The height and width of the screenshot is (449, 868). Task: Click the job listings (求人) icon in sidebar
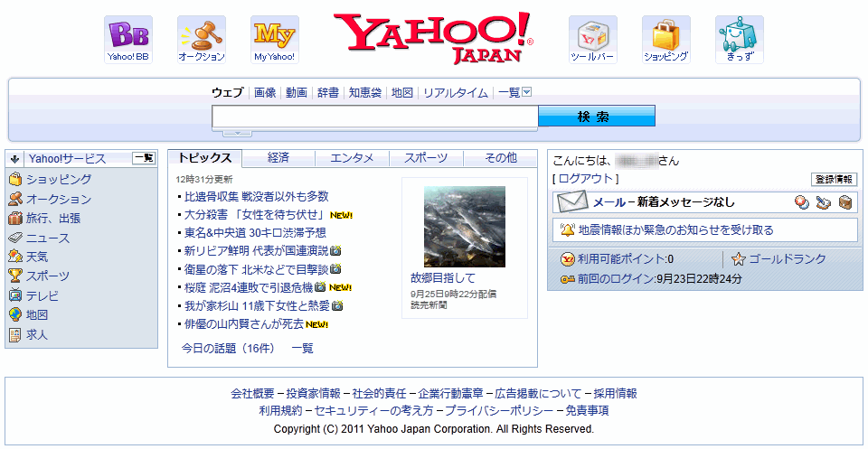(x=15, y=334)
